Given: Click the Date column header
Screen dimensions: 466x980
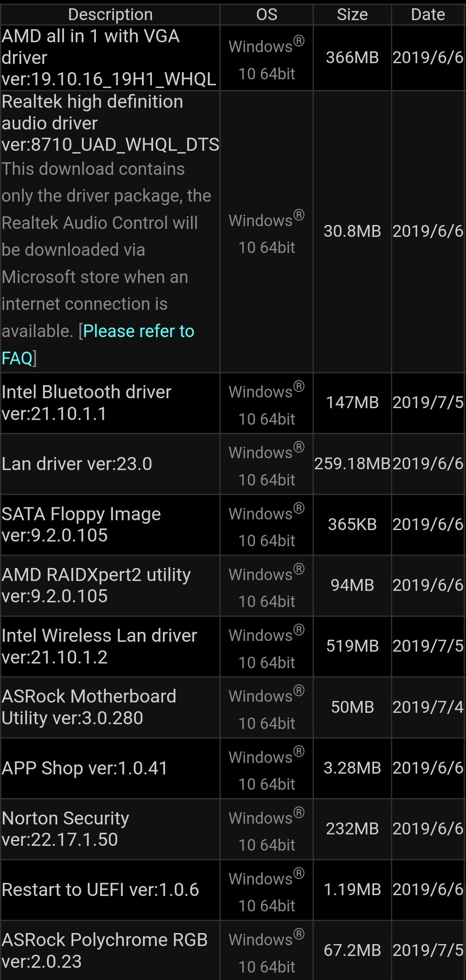Looking at the screenshot, I should [428, 15].
